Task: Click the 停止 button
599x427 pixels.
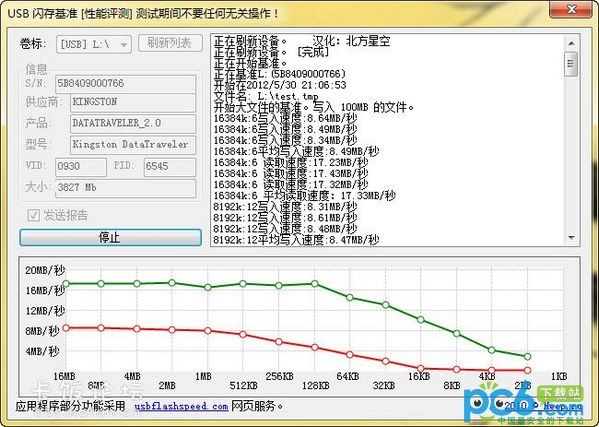Action: [x=110, y=237]
